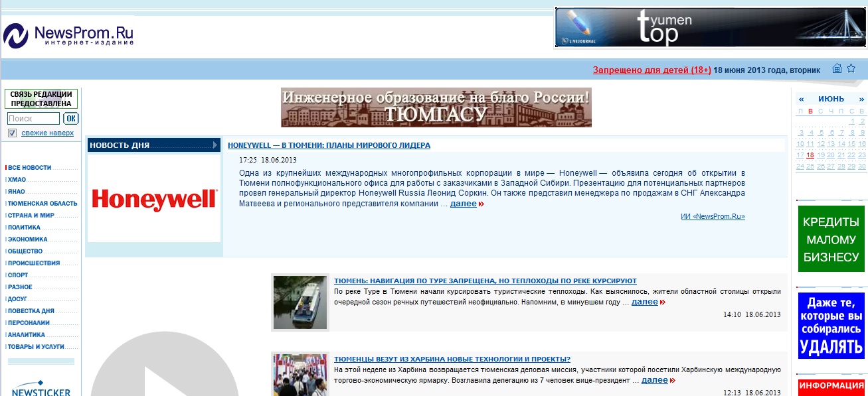Open ПРОИСШЕСТВИЯ section
The image size is (868, 396).
click(x=34, y=263)
